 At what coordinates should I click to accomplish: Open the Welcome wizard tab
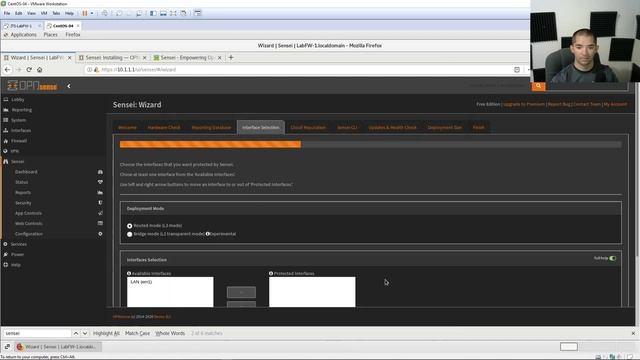click(127, 127)
